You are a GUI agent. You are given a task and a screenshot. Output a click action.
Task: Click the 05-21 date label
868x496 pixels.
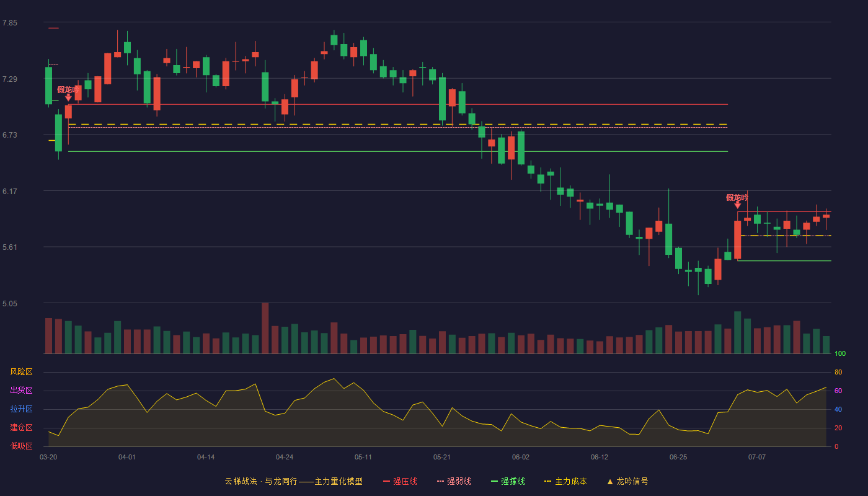tap(442, 457)
